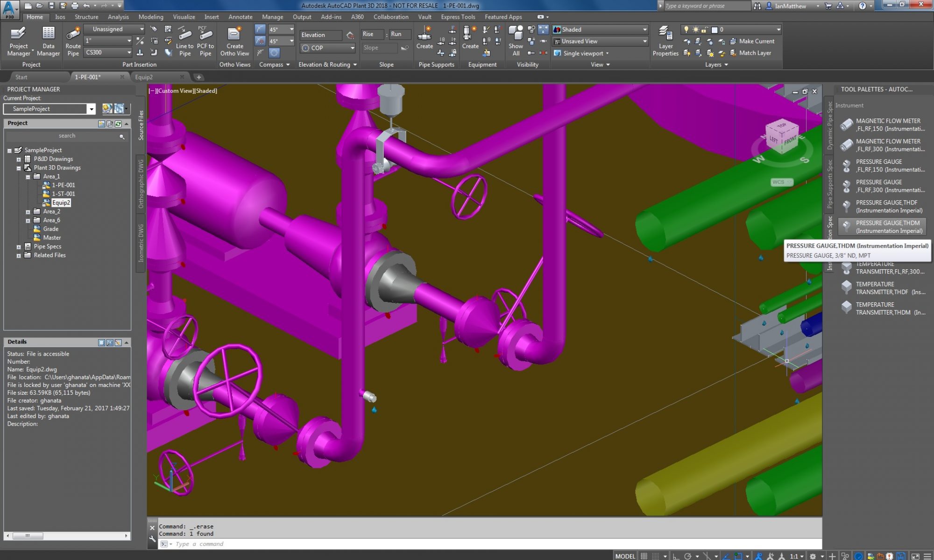
Task: Expand the Pipe Specs tree node
Action: click(19, 247)
